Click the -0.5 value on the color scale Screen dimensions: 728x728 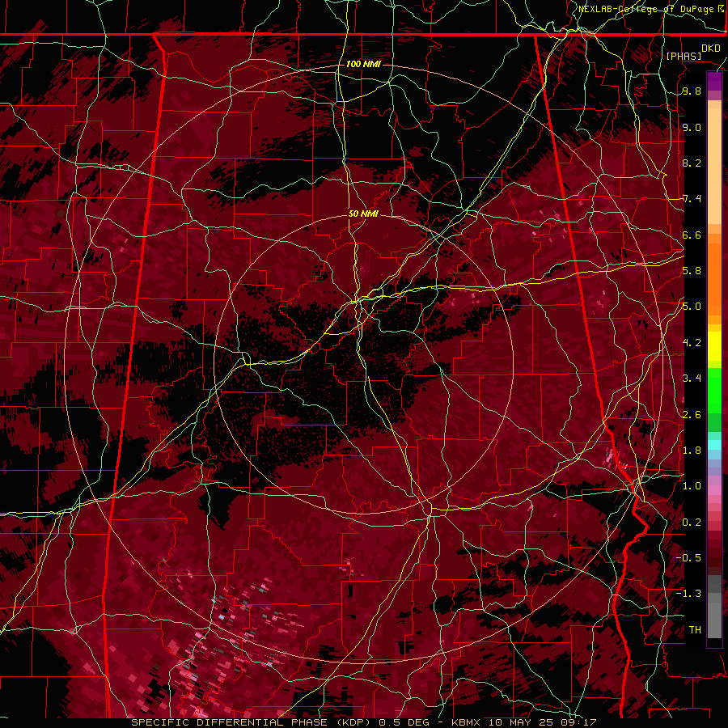click(688, 557)
